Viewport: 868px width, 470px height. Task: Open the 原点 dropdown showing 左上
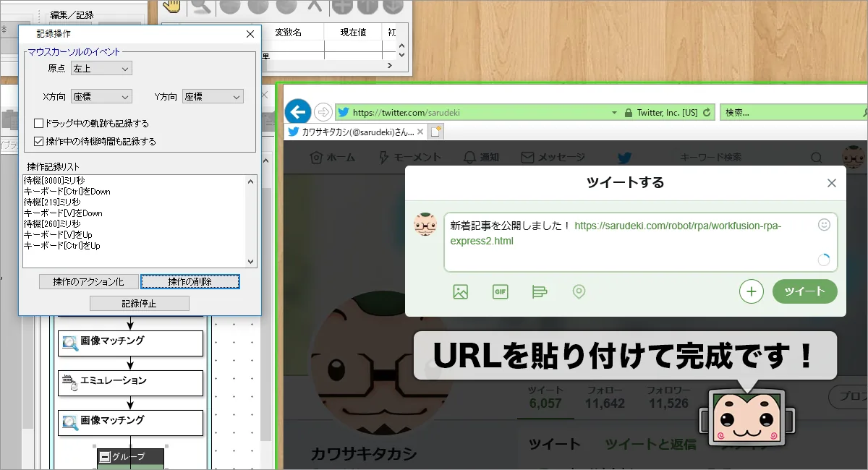pos(101,69)
